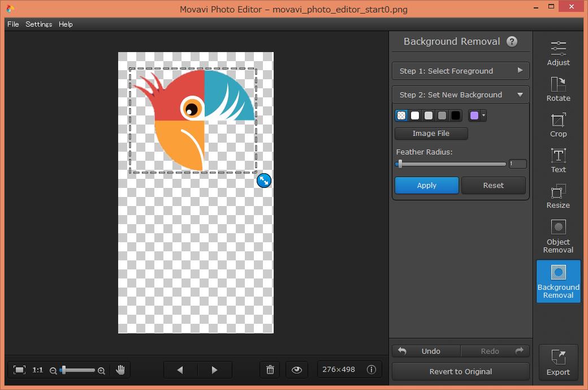The height and width of the screenshot is (390, 588).
Task: Collapse Step 2: Set New Background section
Action: pos(460,95)
